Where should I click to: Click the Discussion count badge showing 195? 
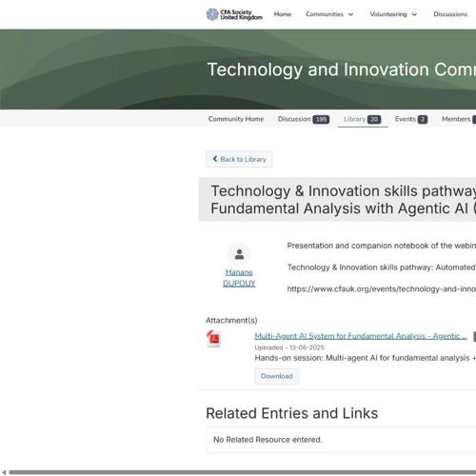coord(321,119)
